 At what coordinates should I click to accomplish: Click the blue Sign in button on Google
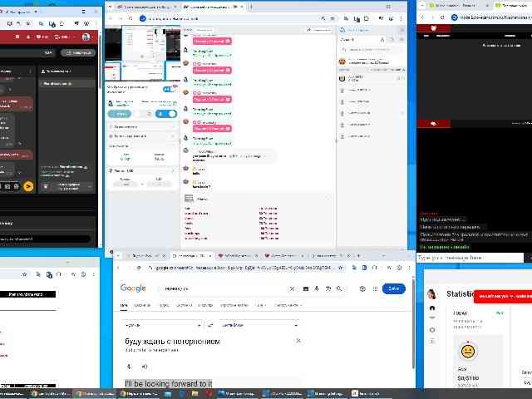click(393, 288)
